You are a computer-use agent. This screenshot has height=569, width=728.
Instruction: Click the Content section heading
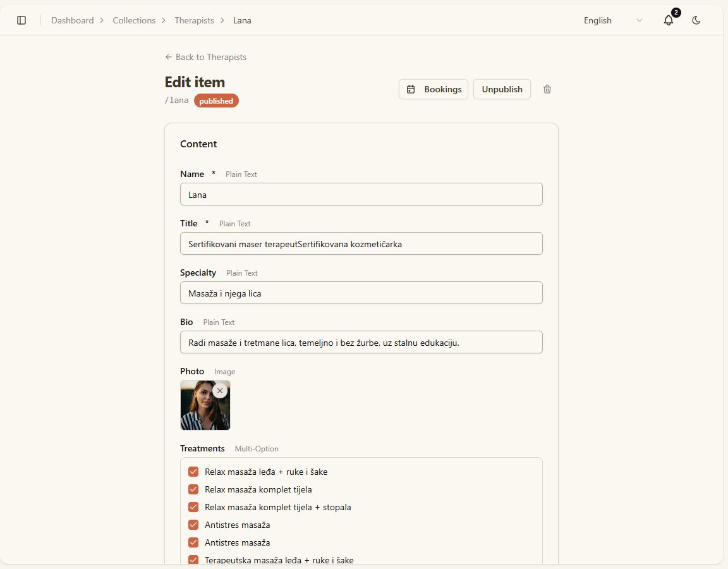click(198, 144)
